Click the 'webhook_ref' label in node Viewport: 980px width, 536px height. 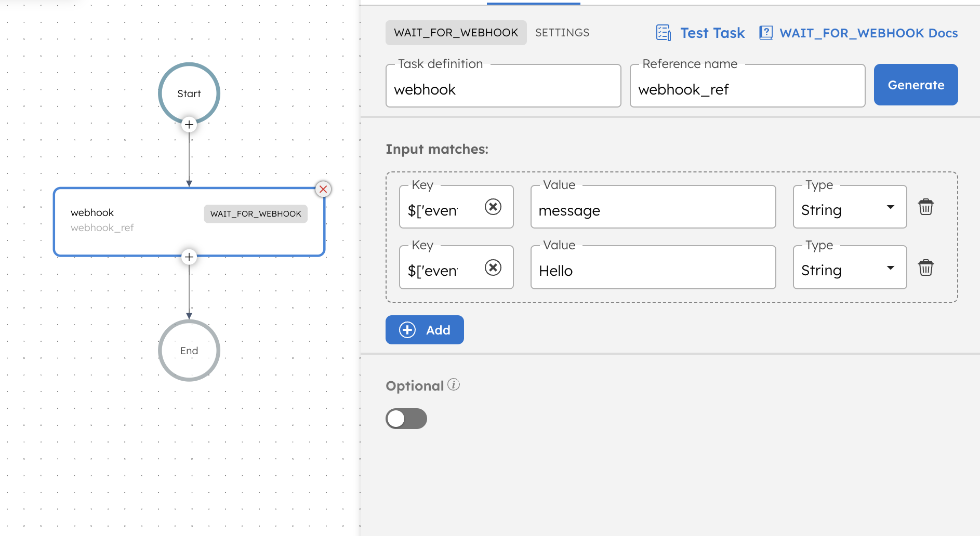point(102,228)
